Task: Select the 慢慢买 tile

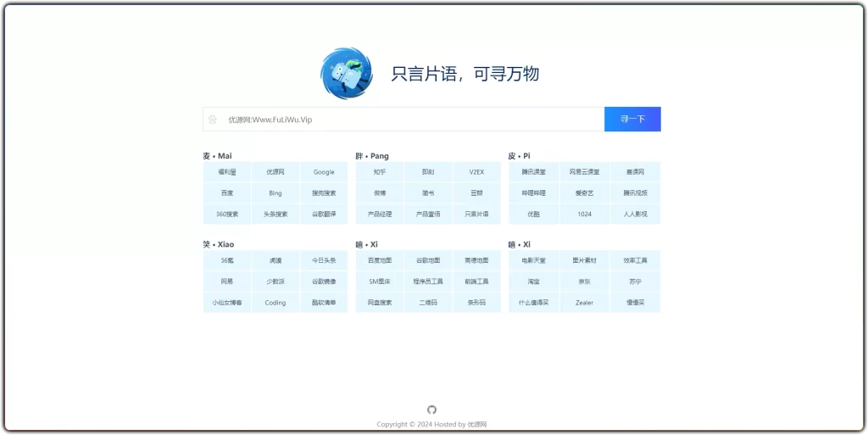Action: (635, 303)
